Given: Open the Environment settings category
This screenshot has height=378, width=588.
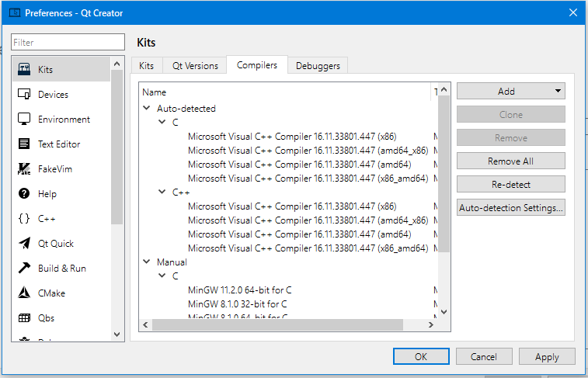Looking at the screenshot, I should (64, 120).
